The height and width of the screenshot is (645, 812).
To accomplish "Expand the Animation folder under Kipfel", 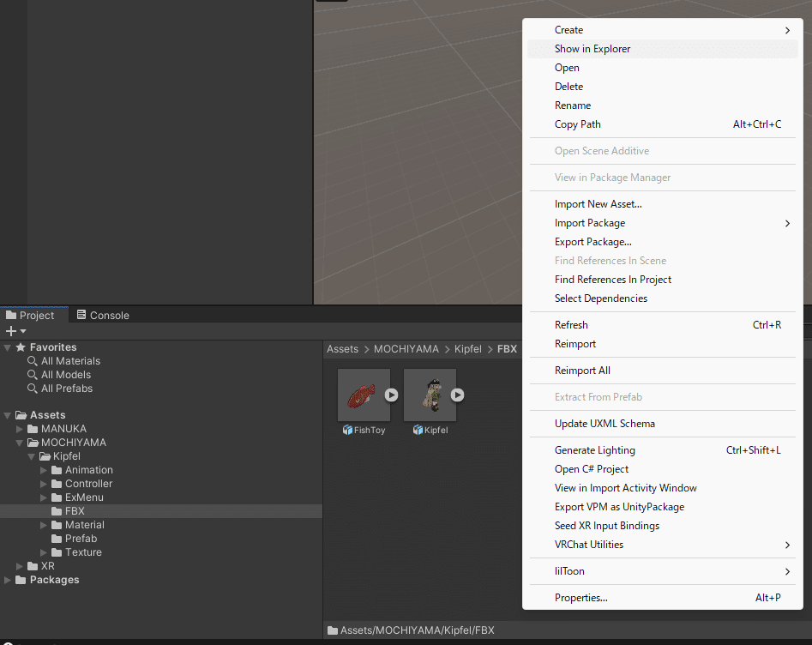I will coord(43,469).
